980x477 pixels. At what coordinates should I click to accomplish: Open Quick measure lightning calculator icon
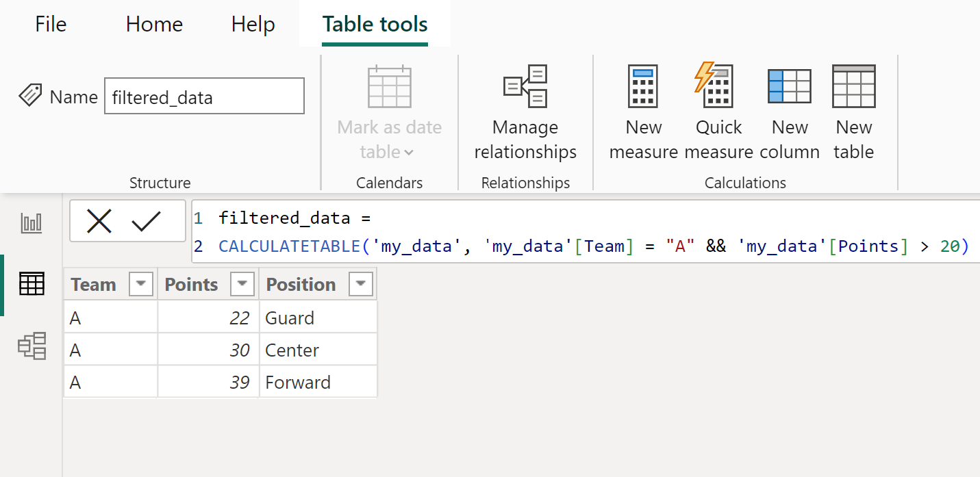tap(714, 86)
